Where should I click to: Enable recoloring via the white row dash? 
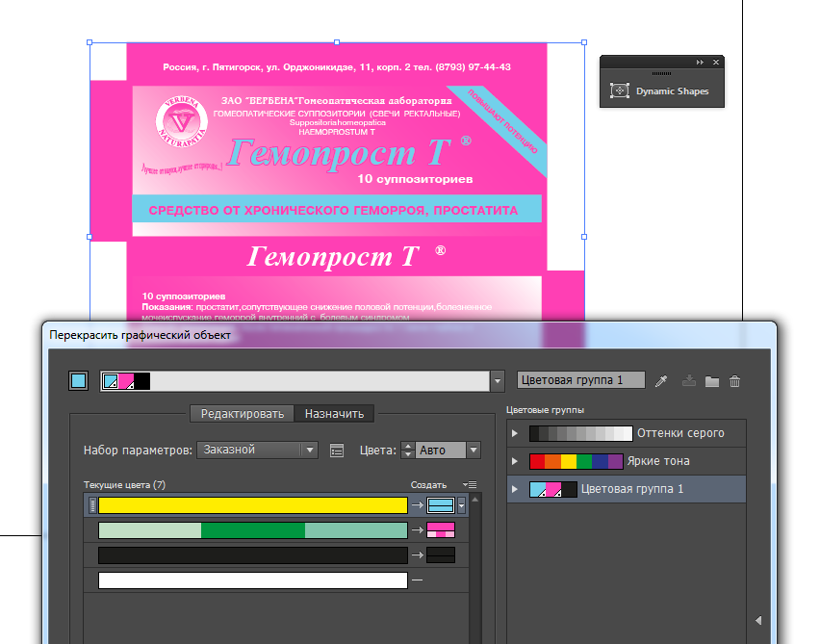pyautogui.click(x=417, y=580)
